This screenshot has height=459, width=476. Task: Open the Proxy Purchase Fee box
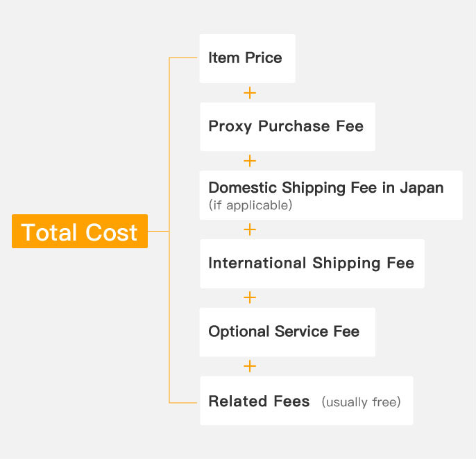pos(287,127)
